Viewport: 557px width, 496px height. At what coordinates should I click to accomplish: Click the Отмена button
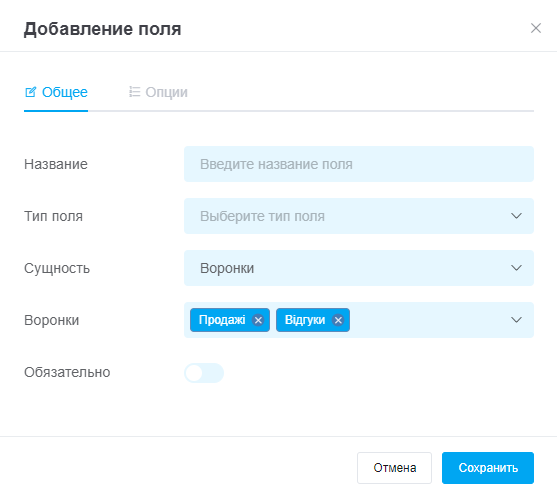394,468
